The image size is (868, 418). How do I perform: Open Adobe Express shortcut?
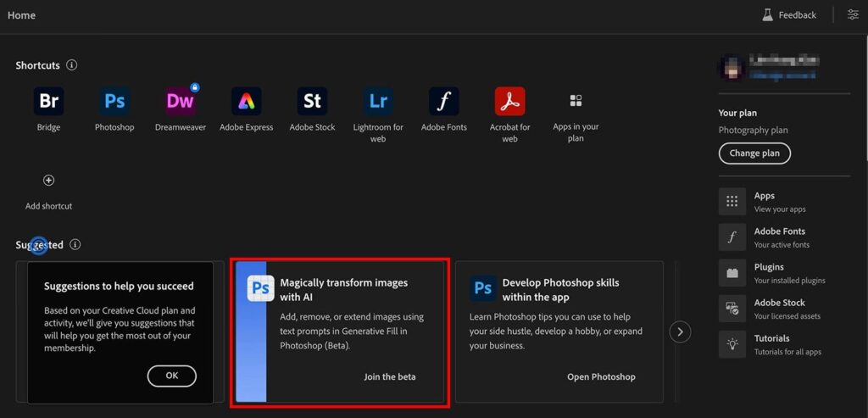246,102
